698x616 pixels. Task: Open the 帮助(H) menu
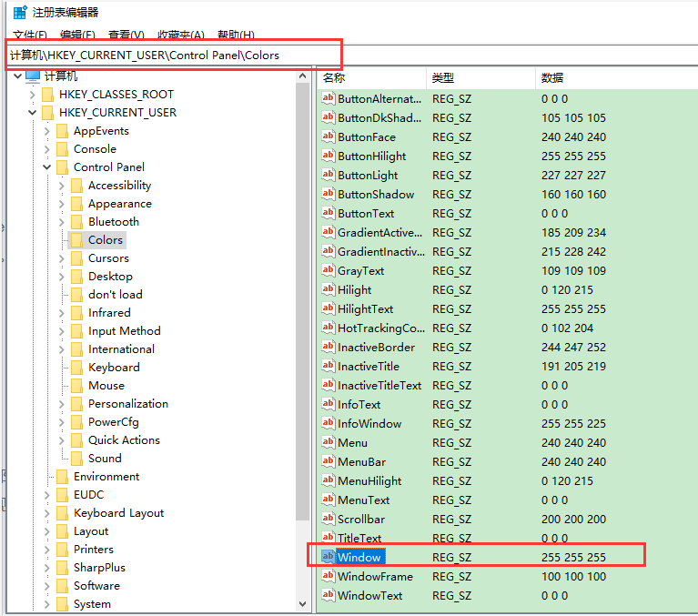236,35
